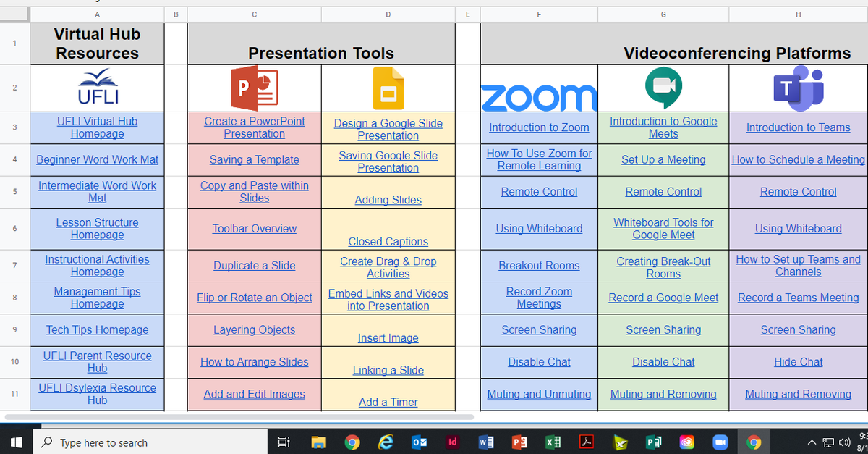Select row 6 header
868x454 pixels.
point(14,229)
